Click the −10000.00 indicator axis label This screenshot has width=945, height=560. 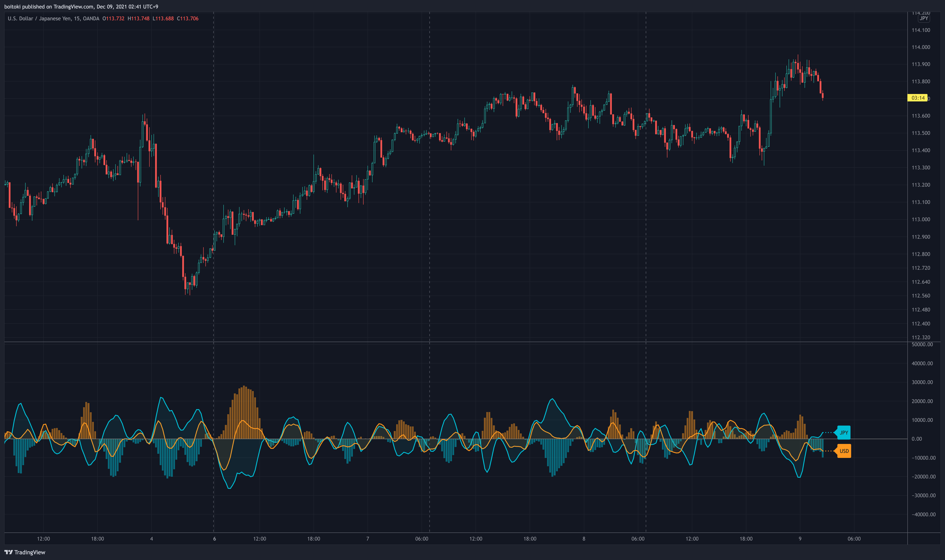coord(924,458)
